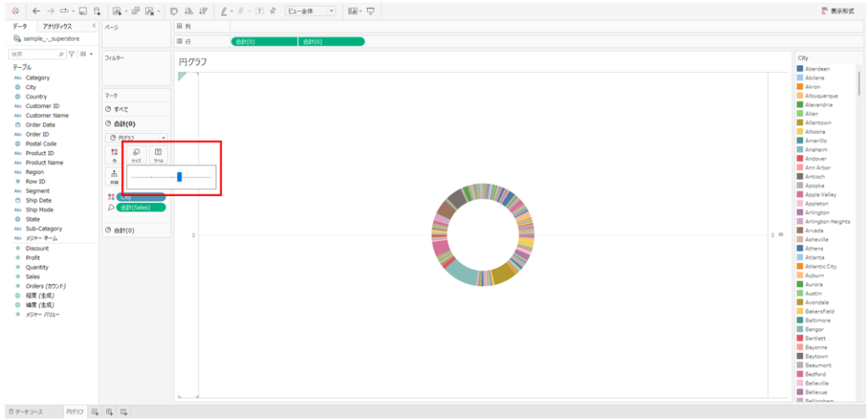The height and width of the screenshot is (420, 868).
Task: Click the undo back arrow
Action: click(x=36, y=11)
